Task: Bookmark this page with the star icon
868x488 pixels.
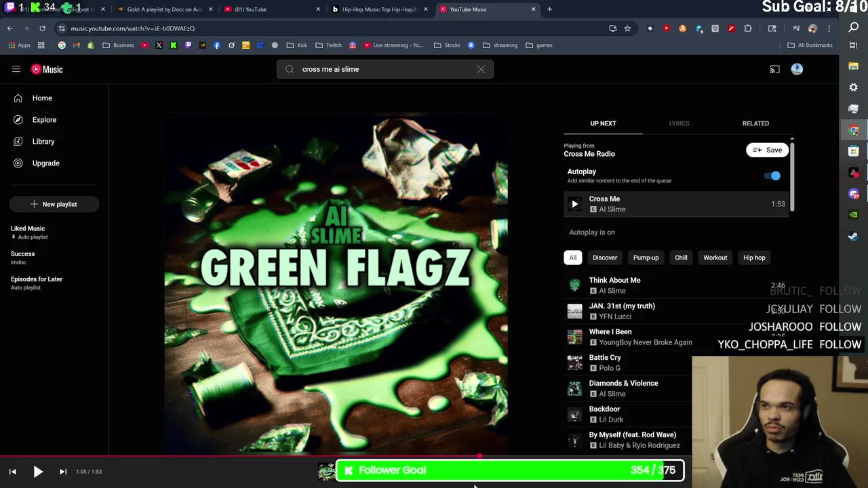Action: (x=627, y=28)
